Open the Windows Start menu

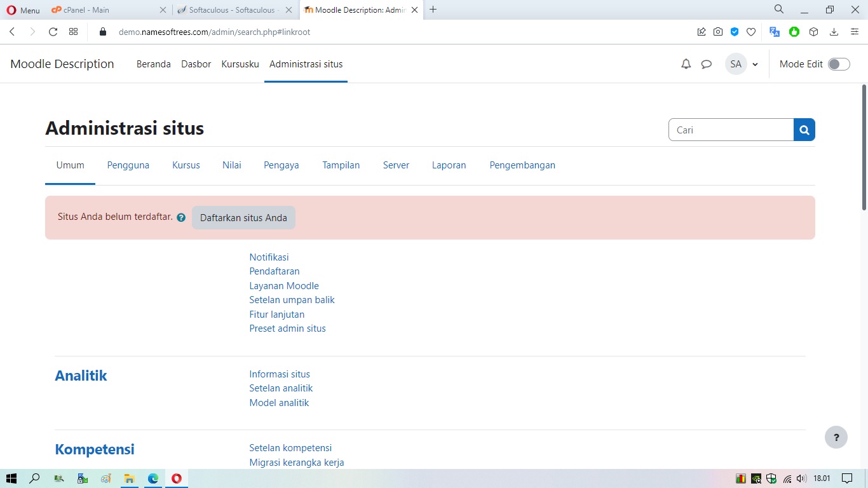11,478
